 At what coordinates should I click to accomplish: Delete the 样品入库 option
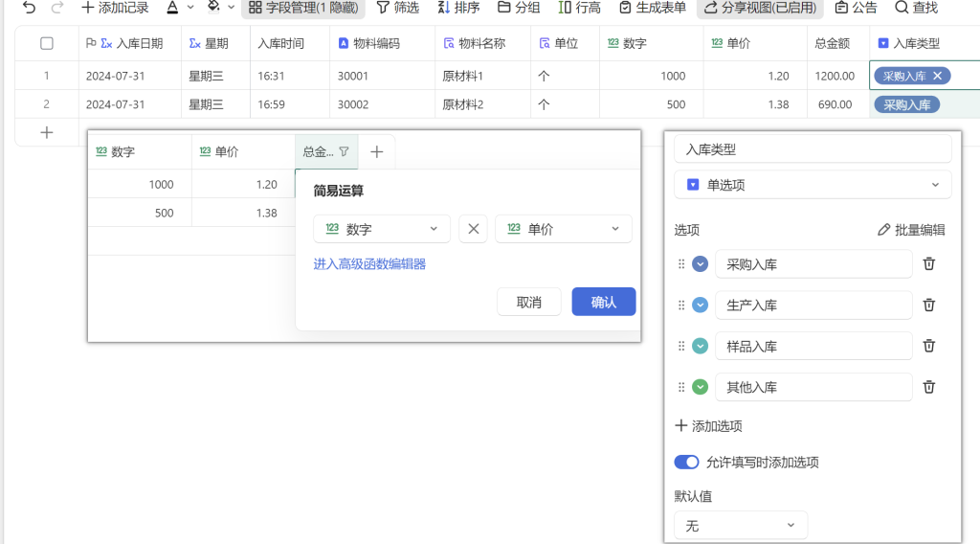pos(929,346)
